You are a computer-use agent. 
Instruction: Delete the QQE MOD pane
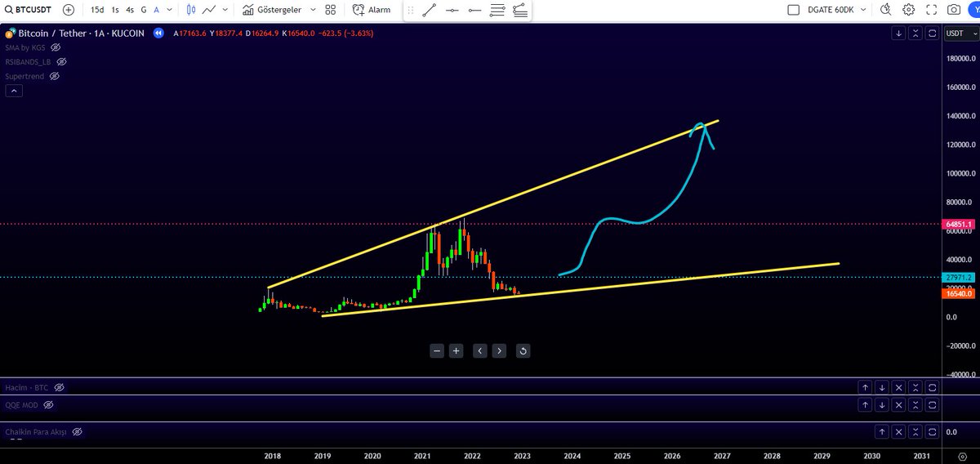pos(899,404)
